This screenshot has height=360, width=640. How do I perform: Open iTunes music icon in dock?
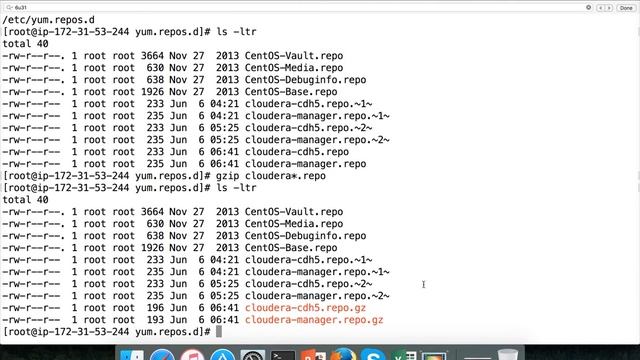(192, 355)
